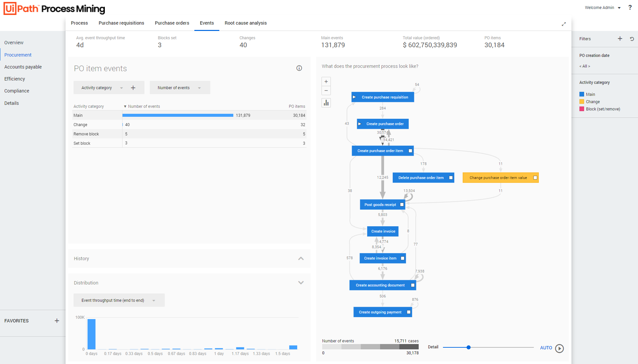Viewport: 638px width, 364px height.
Task: Click the info icon in PO item events
Action: [x=299, y=68]
